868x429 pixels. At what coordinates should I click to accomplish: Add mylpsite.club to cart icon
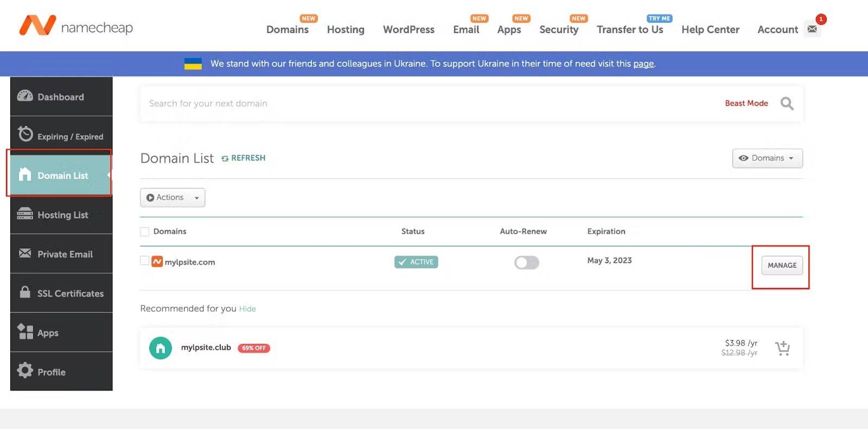tap(782, 348)
